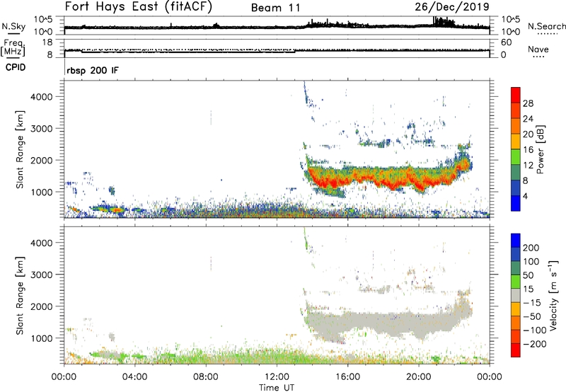Select Power colorbar blue segment between 4 and 8

(516, 188)
